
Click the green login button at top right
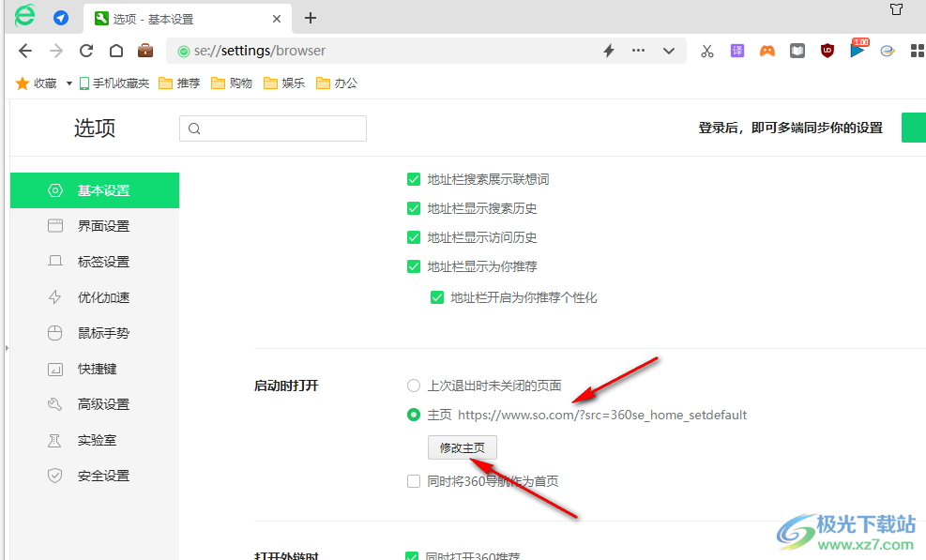coord(914,128)
